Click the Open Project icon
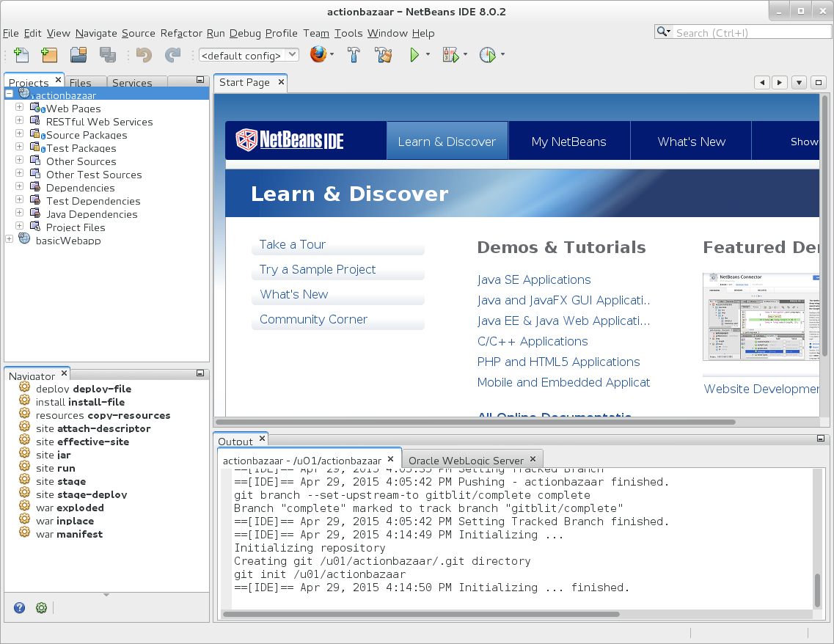 tap(78, 54)
